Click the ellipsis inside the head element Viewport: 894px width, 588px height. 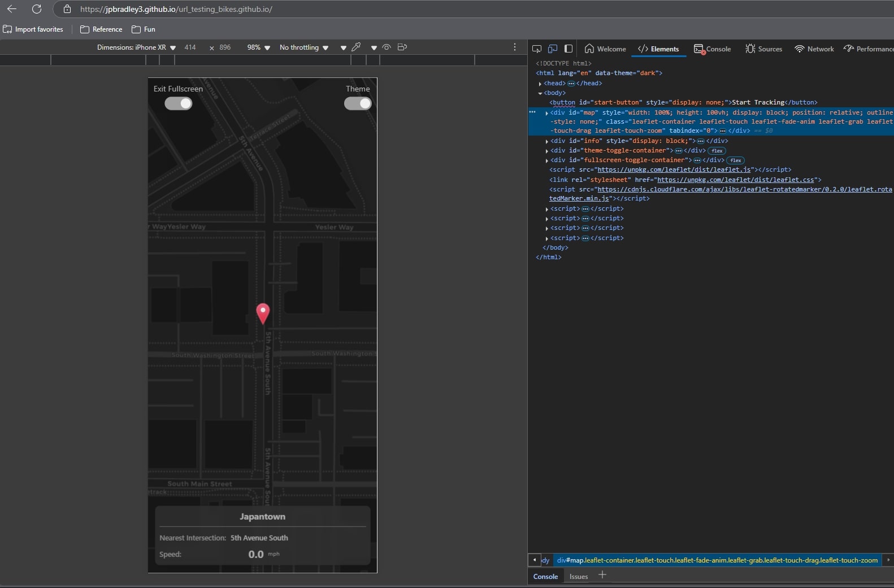(x=571, y=84)
